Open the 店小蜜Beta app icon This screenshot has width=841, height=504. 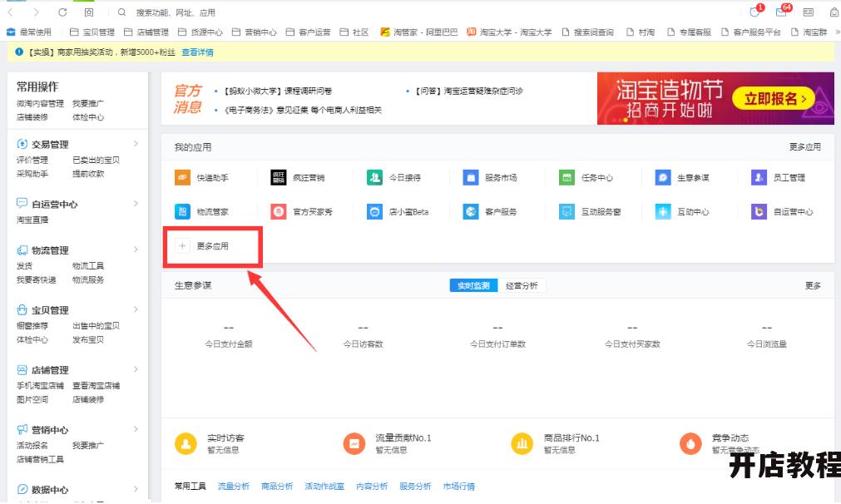374,212
